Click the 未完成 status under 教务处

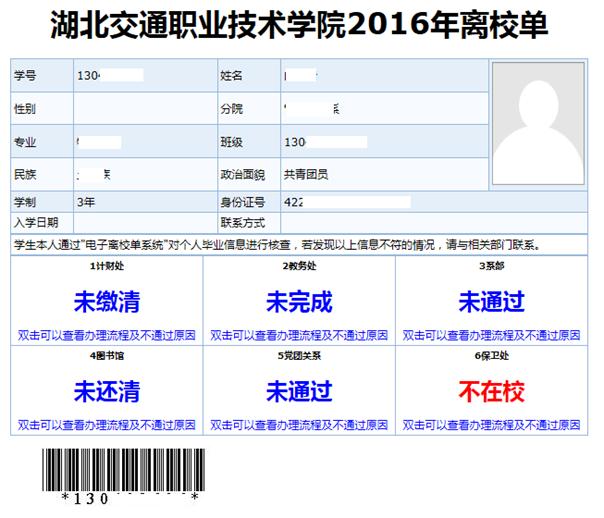coord(299,301)
